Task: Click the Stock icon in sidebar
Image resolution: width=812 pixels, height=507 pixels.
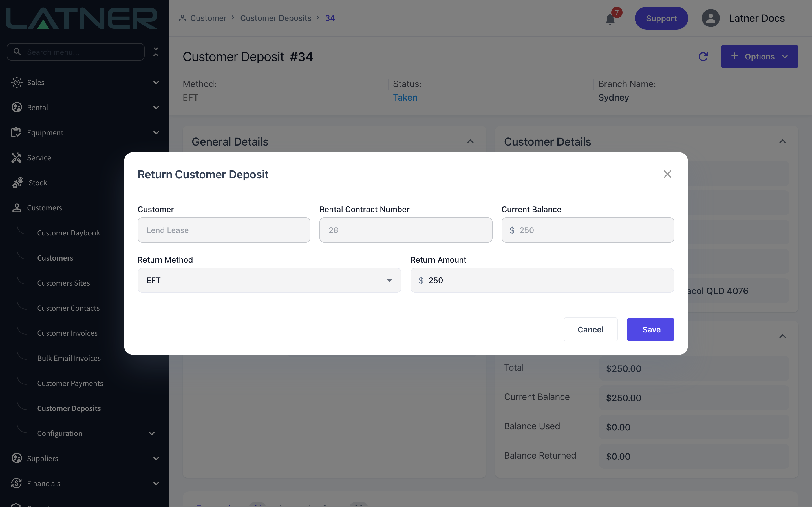Action: pyautogui.click(x=17, y=183)
